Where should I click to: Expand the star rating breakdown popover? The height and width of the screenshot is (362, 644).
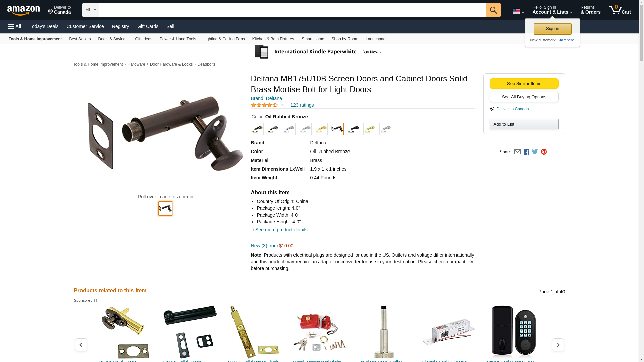pos(267,105)
